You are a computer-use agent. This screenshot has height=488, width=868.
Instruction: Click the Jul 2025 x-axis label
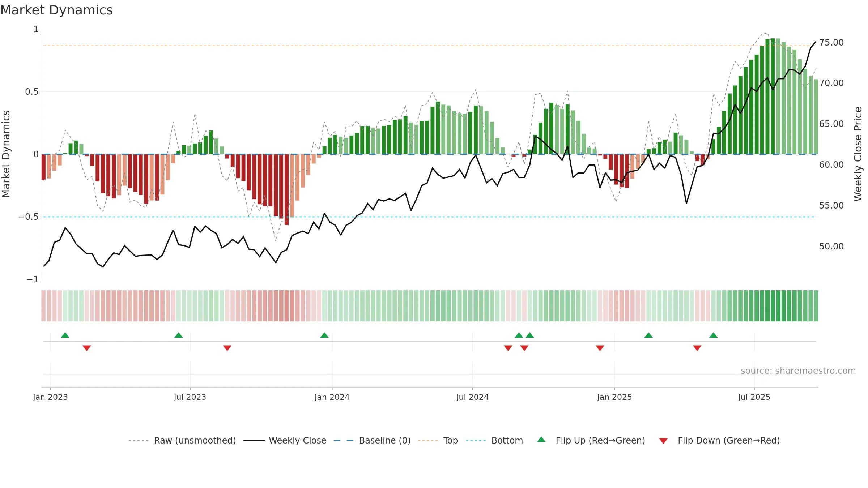pos(754,397)
